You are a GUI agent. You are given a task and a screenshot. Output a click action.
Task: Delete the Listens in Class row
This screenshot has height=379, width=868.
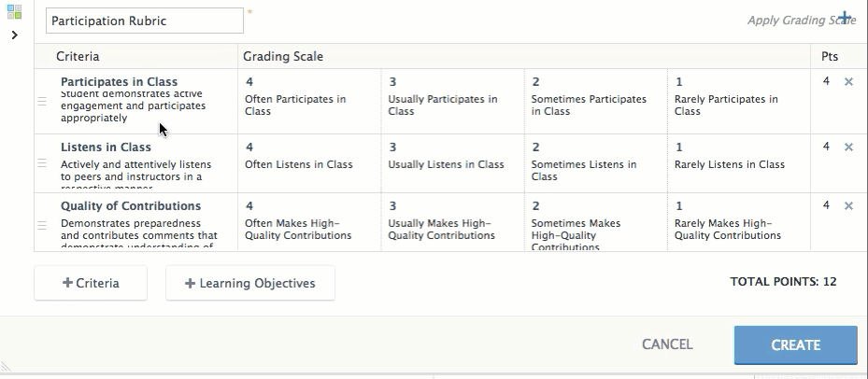click(848, 147)
